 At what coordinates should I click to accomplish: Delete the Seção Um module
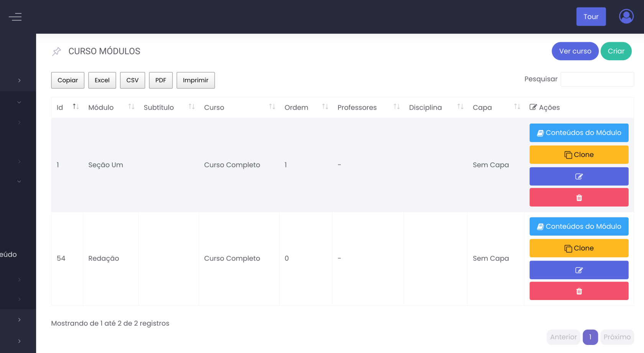click(579, 198)
